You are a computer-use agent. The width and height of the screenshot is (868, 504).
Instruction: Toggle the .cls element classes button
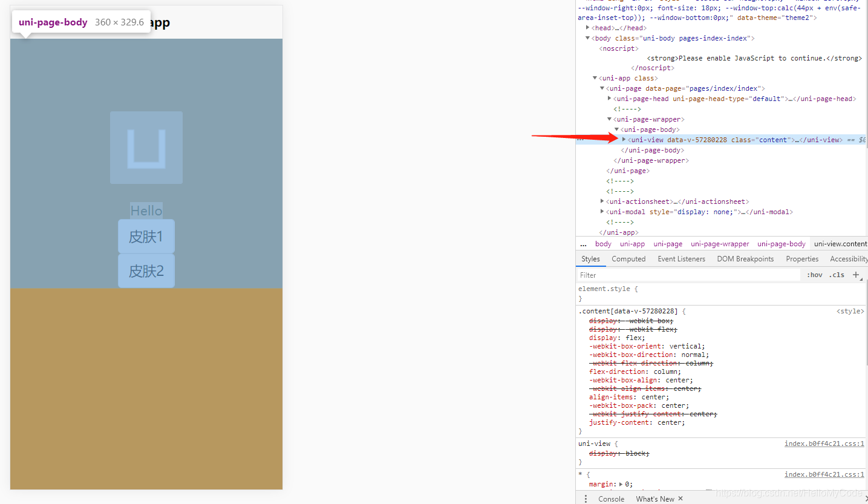coord(837,275)
